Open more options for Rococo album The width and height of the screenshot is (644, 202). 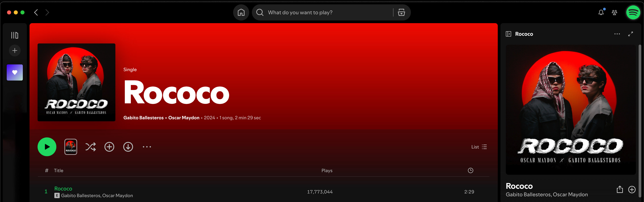147,147
